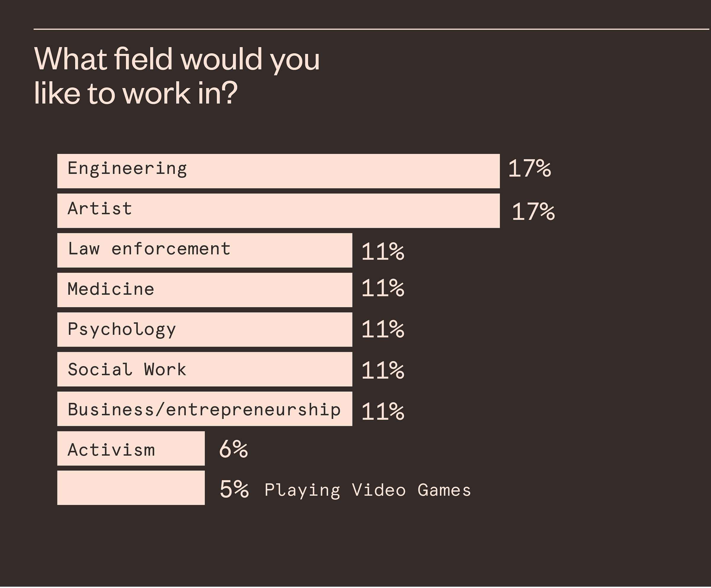Select the Artist bar

(278, 211)
